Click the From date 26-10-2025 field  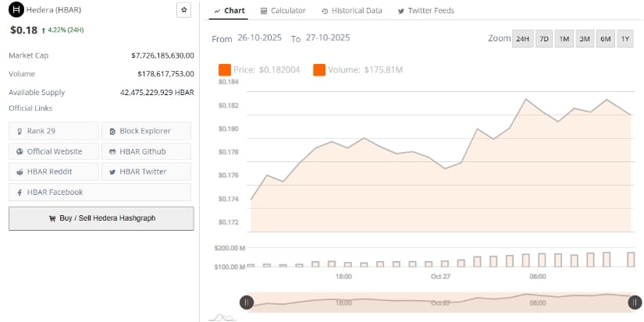(x=259, y=38)
